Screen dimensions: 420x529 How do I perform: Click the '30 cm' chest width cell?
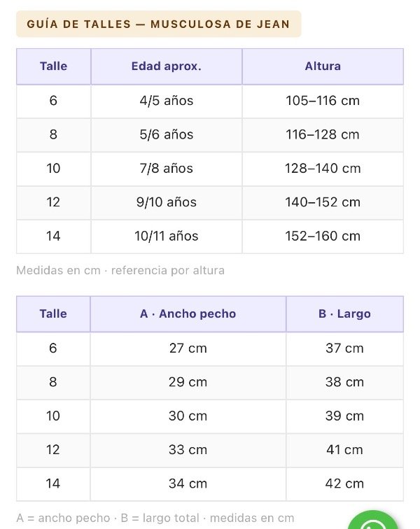pyautogui.click(x=188, y=416)
